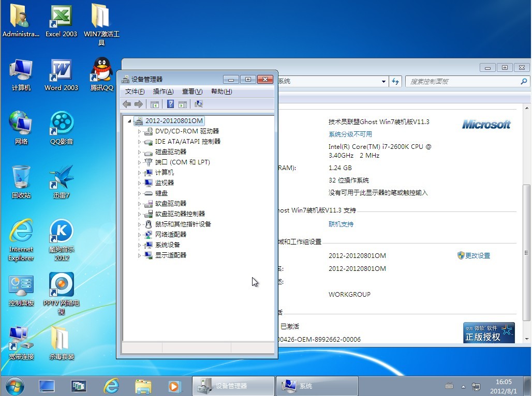
Task: Expand the 磁盘驱动器 node
Action: [139, 152]
